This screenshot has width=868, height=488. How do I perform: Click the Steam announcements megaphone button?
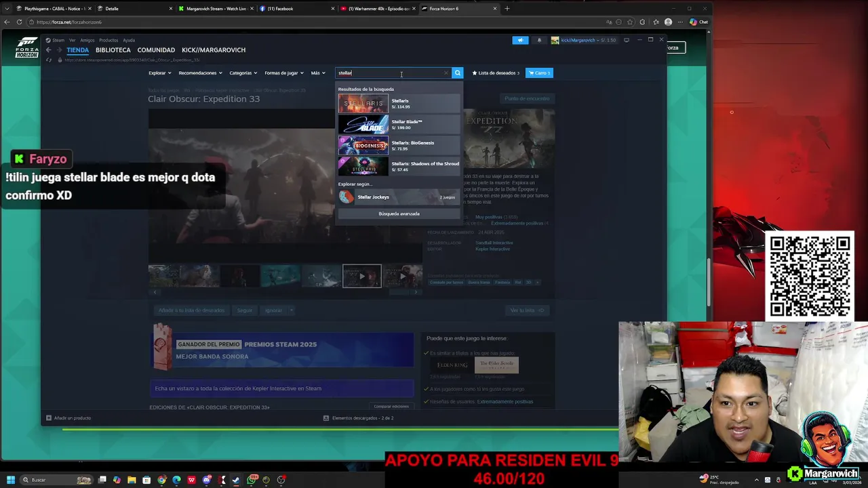point(520,40)
